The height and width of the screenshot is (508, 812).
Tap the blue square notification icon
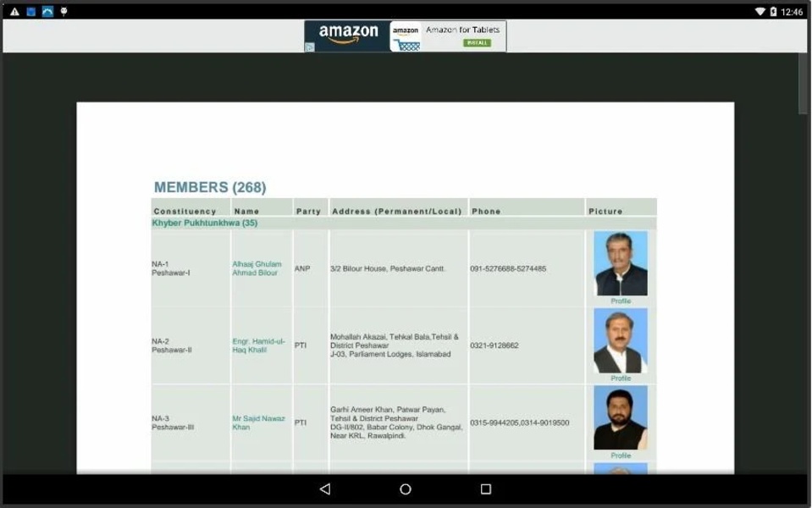point(31,11)
